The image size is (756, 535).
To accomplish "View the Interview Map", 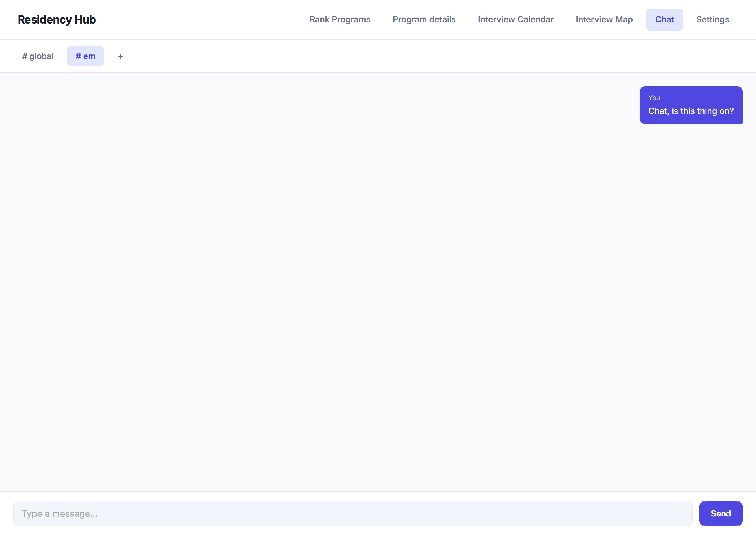I will coord(604,19).
